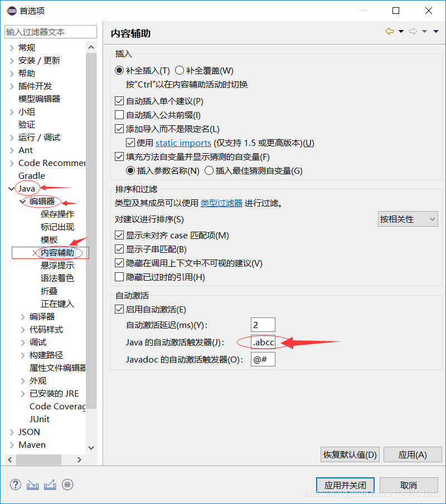Select 验证 in the tree
Viewport: 446px width, 504px height.
[27, 125]
